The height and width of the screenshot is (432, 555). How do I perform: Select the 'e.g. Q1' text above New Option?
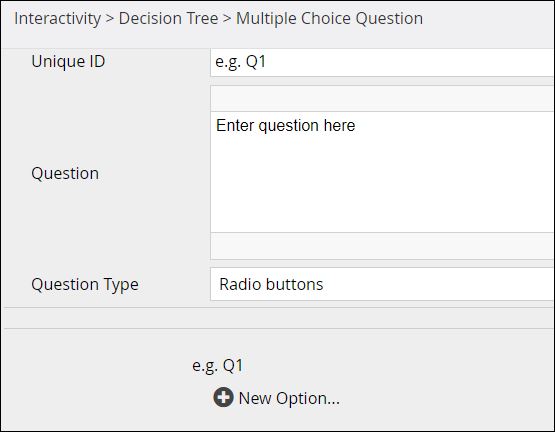[x=218, y=365]
